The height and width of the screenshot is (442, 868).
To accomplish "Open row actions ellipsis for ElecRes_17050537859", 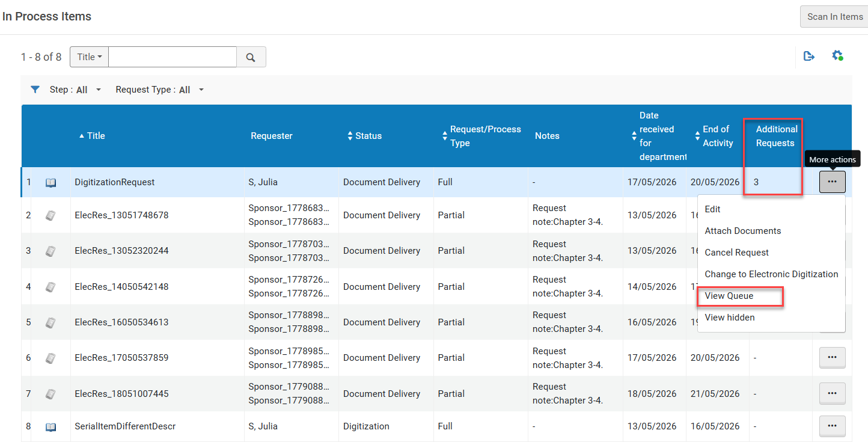I will (x=832, y=357).
